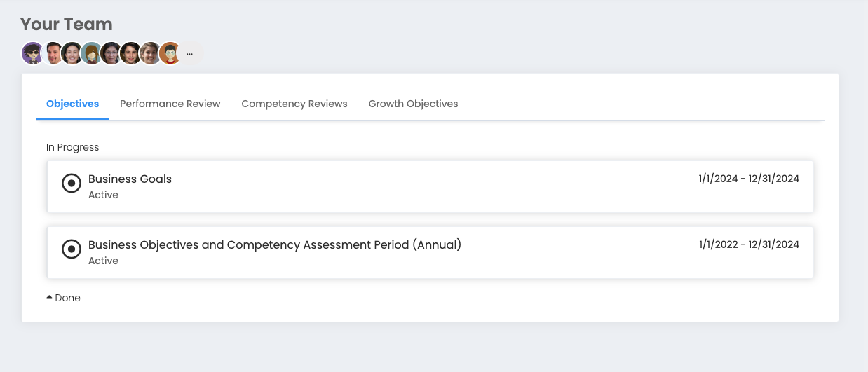Viewport: 868px width, 372px height.
Task: Open the third team member's avatar
Action: click(72, 53)
